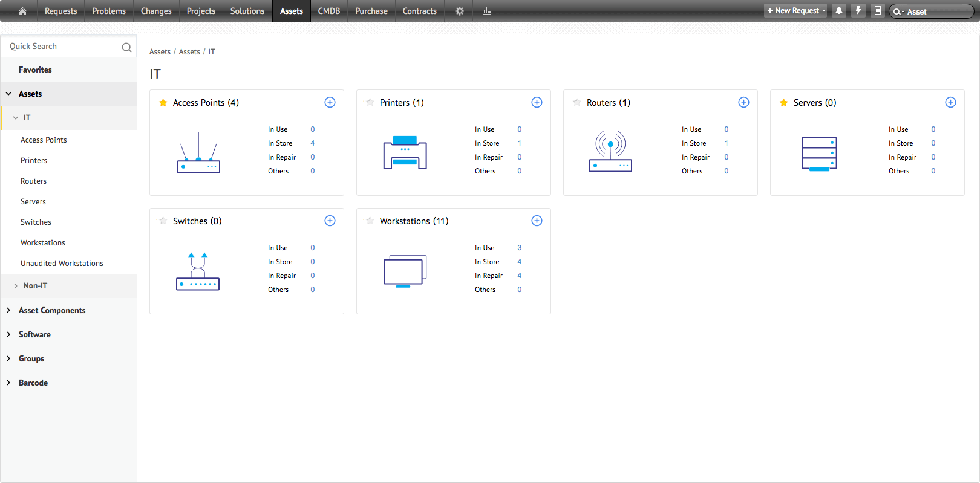Click the Routers device illustration
Screen dimensions: 980x483
[610, 151]
